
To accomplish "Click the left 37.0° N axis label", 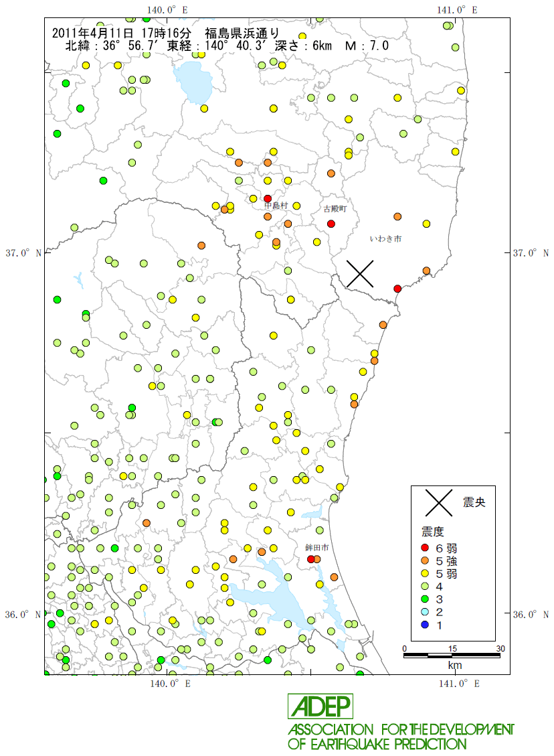I will click(23, 253).
